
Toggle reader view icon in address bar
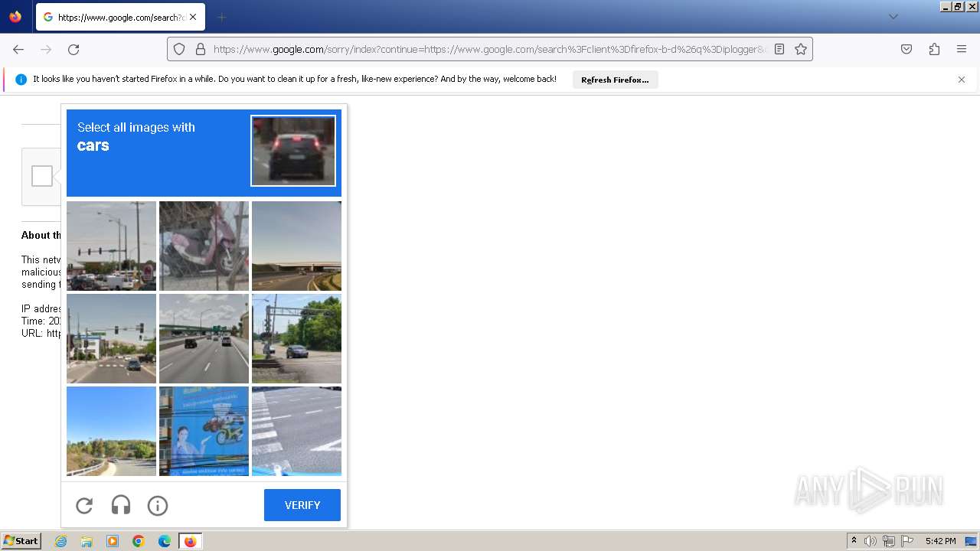point(779,49)
